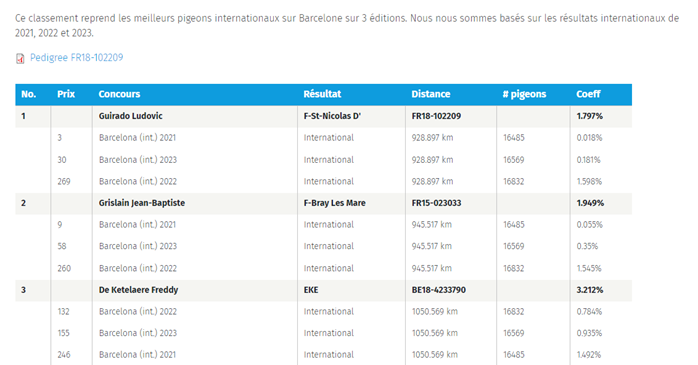Click the Distance column header
This screenshot has height=365, width=698.
coord(430,94)
